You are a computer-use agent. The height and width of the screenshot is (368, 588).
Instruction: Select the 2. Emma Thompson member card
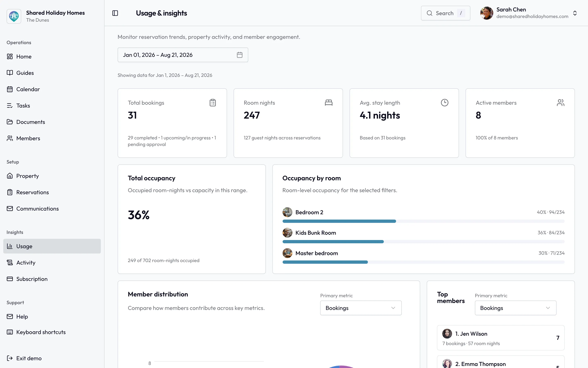[x=501, y=362]
